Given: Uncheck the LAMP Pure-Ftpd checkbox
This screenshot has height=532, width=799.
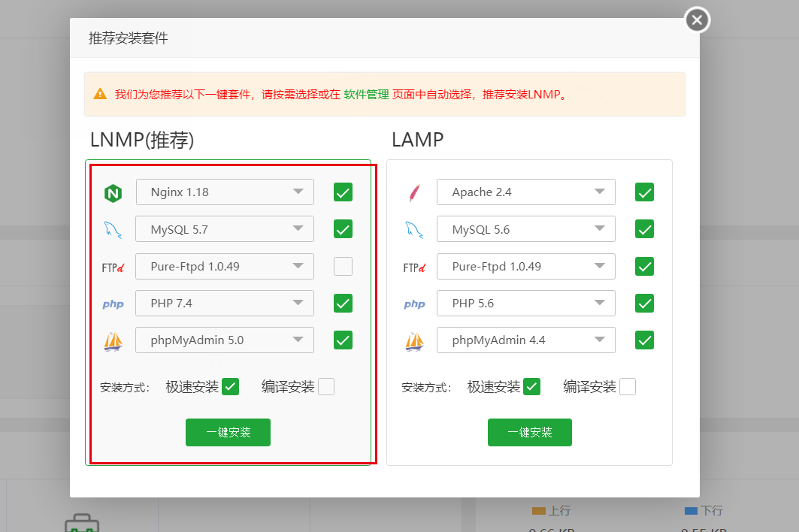Looking at the screenshot, I should [x=645, y=266].
